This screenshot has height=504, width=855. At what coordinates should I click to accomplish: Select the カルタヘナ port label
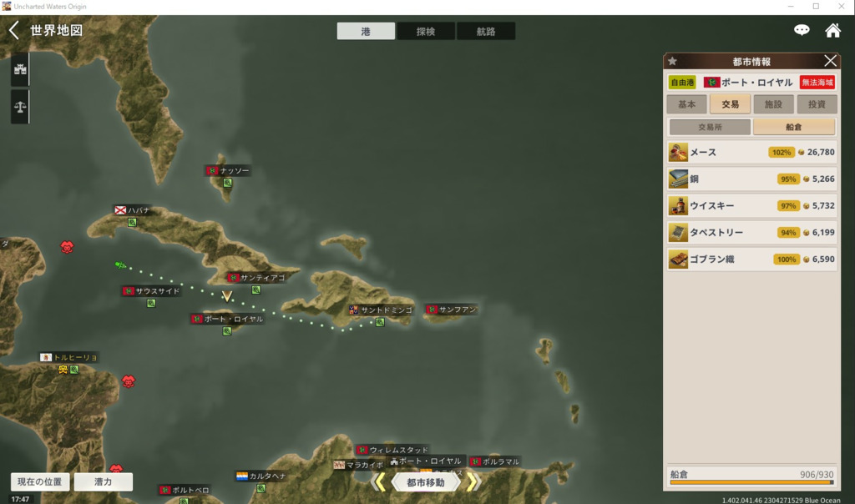(x=261, y=476)
